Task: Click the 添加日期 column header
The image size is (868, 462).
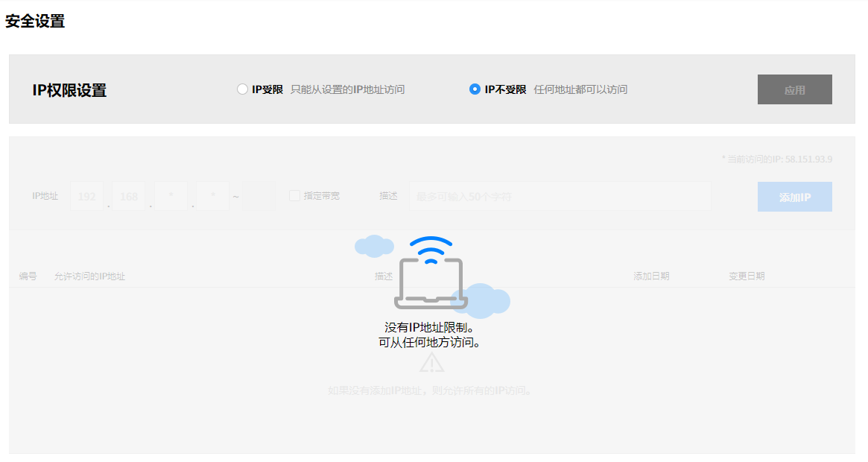Action: [651, 276]
